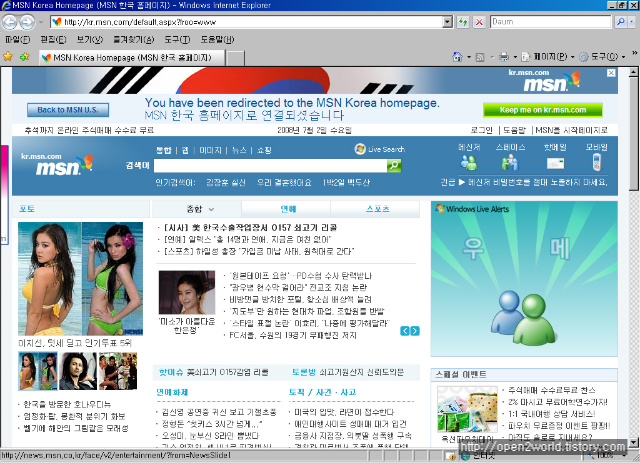Expand the Home button dropdown arrow
This screenshot has height=464, width=640.
[x=469, y=57]
